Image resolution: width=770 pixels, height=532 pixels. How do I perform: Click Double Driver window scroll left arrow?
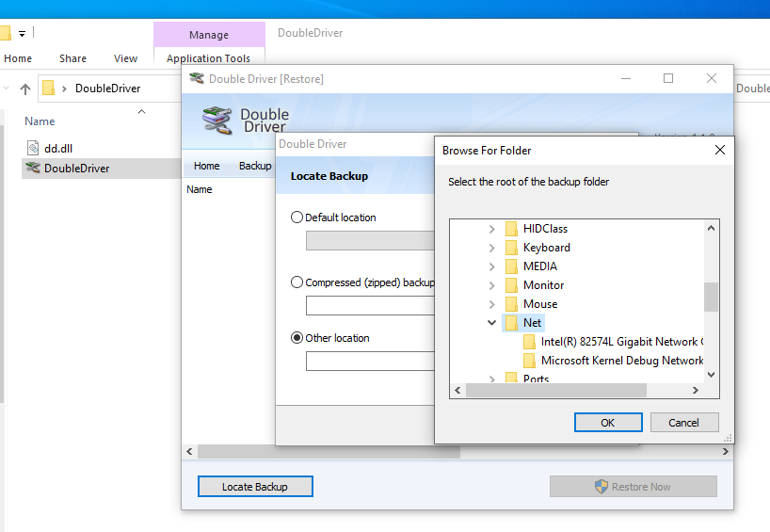tap(189, 451)
